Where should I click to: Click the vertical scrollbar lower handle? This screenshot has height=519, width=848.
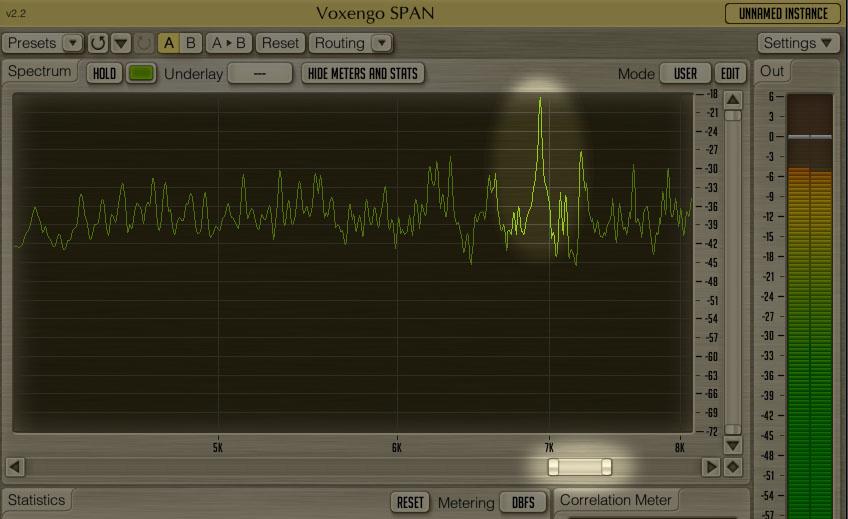coord(733,429)
